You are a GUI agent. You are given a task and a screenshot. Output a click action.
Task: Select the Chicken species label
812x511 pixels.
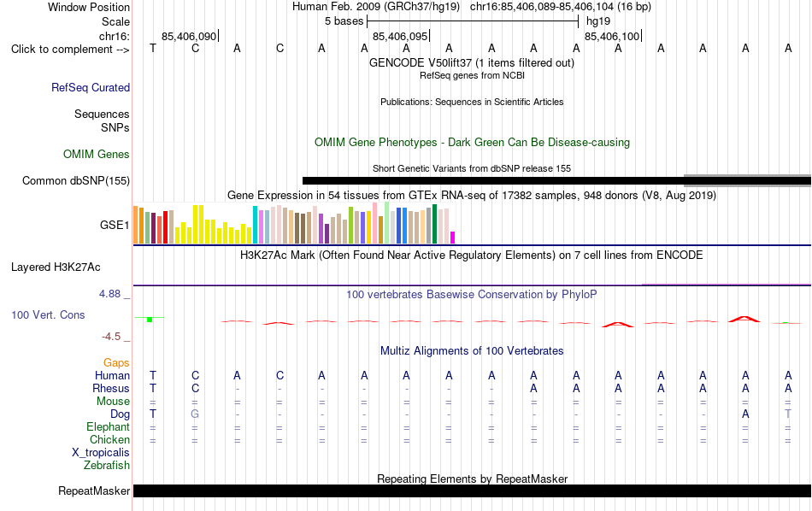click(109, 439)
